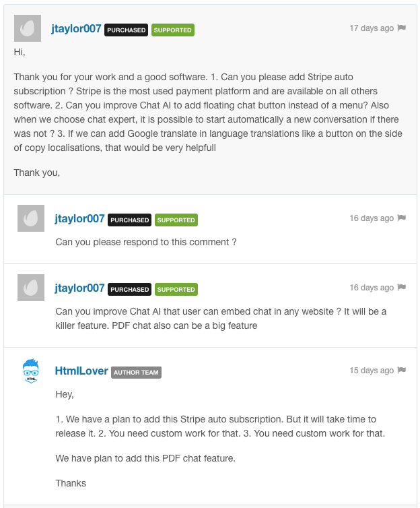Open jtaylor007 profile from the top comment

click(76, 29)
